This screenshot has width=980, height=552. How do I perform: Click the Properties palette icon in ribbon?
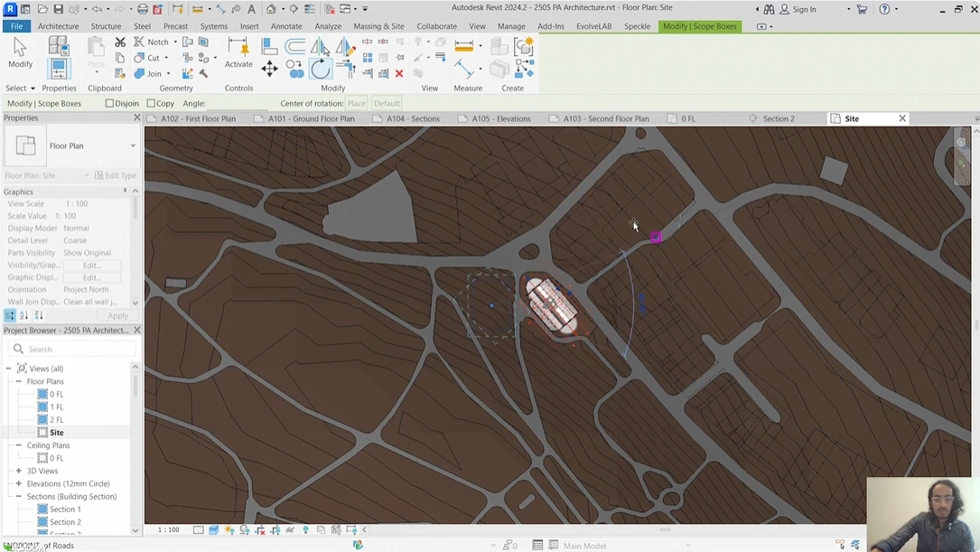click(x=58, y=68)
